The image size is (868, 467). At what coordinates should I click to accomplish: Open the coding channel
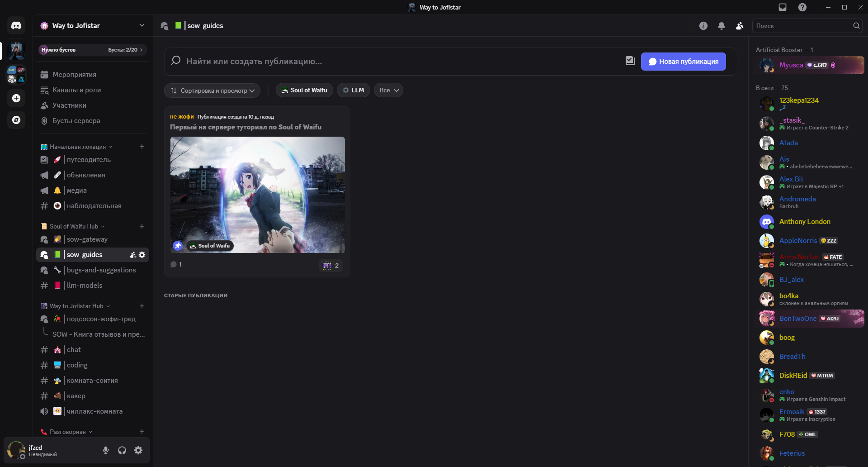point(93,365)
